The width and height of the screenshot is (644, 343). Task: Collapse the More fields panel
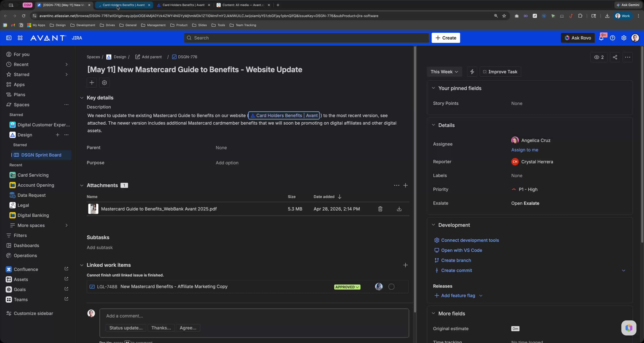433,313
